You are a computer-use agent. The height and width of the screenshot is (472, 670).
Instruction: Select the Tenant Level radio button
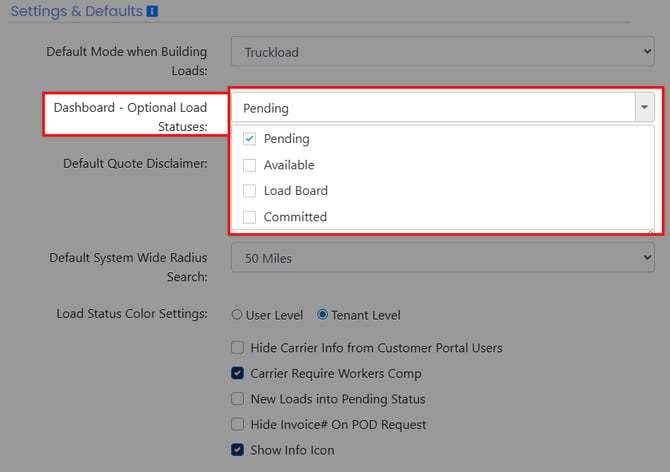click(323, 315)
